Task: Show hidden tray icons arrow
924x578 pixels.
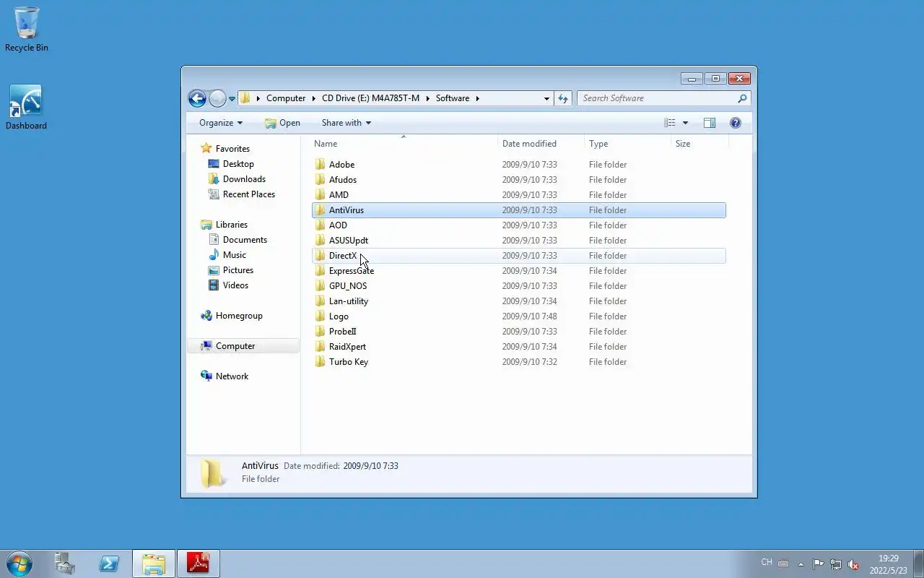Action: tap(801, 564)
